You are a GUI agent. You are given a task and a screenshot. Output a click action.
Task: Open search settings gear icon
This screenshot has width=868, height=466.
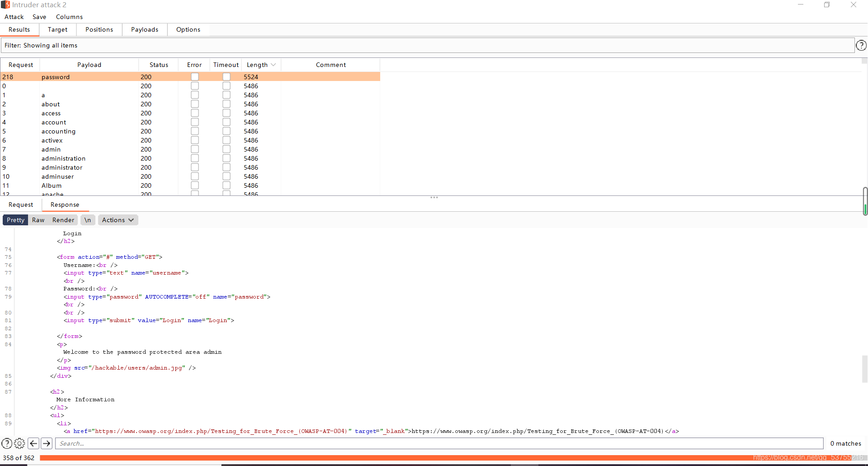[19, 443]
